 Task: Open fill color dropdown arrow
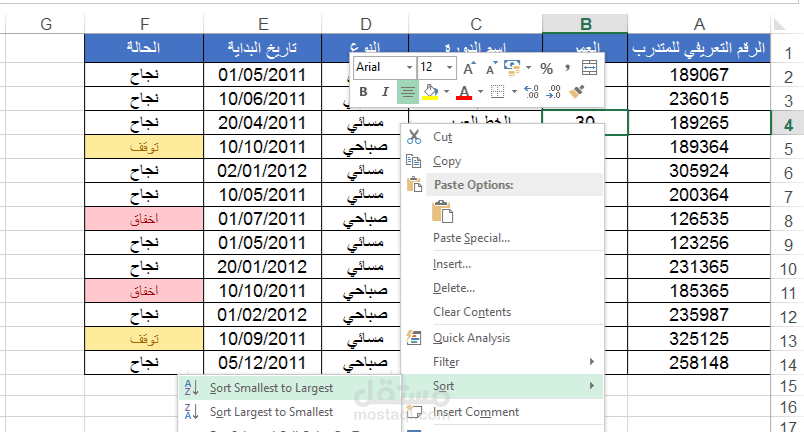click(x=447, y=92)
